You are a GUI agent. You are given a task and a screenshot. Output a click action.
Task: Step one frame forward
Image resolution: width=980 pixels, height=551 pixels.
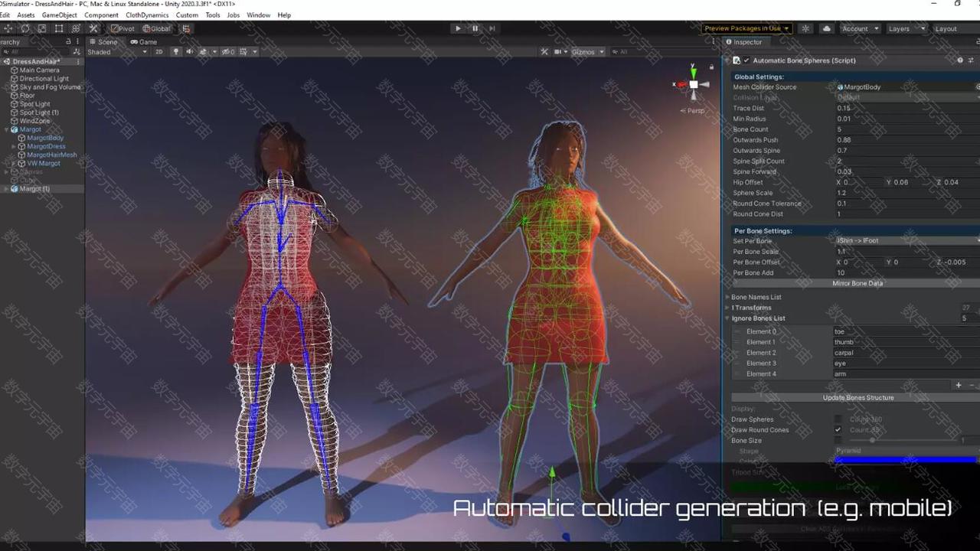(492, 28)
